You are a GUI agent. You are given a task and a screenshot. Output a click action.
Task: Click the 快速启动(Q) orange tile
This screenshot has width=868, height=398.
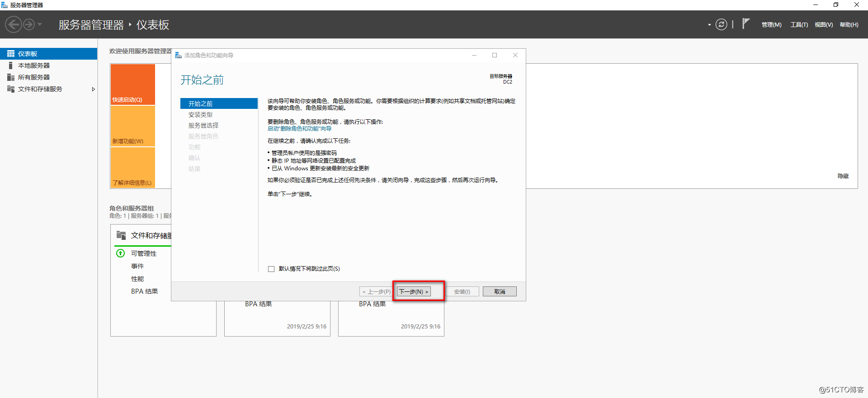[x=133, y=84]
